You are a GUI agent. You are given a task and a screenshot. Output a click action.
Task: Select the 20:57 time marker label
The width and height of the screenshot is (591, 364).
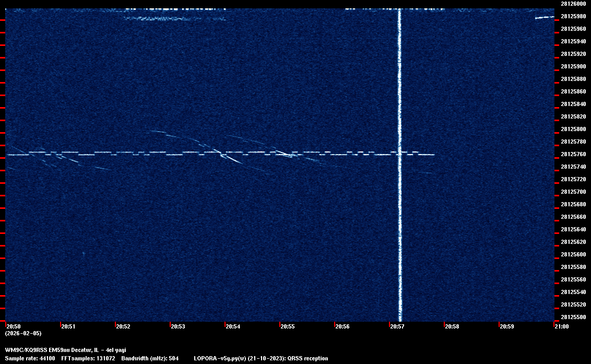(397, 326)
